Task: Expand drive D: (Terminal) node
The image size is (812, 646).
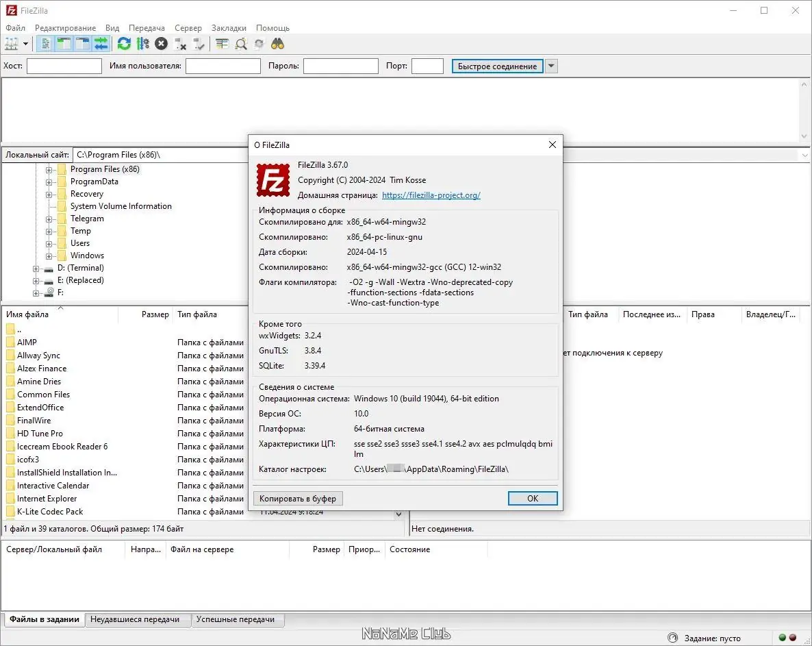Action: click(x=36, y=269)
